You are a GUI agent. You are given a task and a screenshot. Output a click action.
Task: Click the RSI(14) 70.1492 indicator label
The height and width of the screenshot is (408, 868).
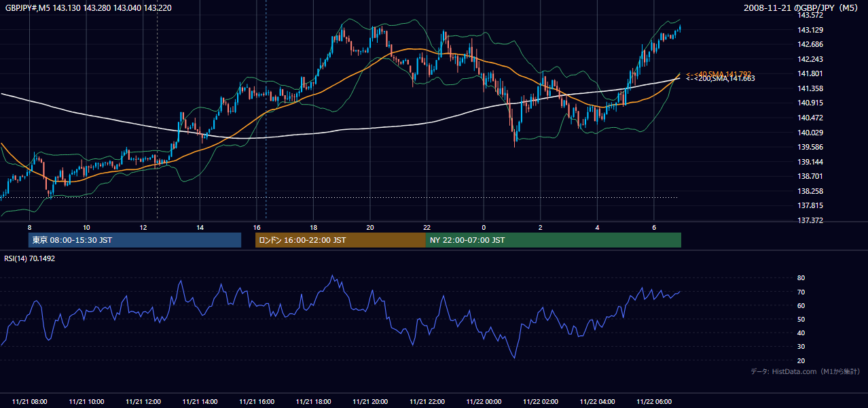coord(30,258)
